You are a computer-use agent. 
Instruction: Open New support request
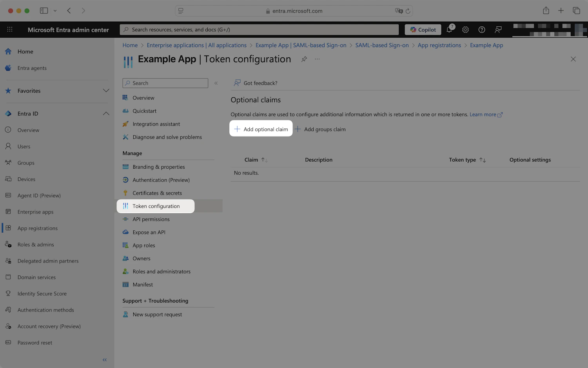coord(157,314)
